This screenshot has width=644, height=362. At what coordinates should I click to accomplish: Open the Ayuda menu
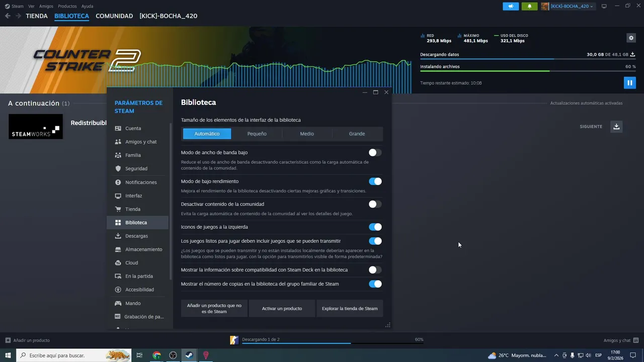coord(87,6)
